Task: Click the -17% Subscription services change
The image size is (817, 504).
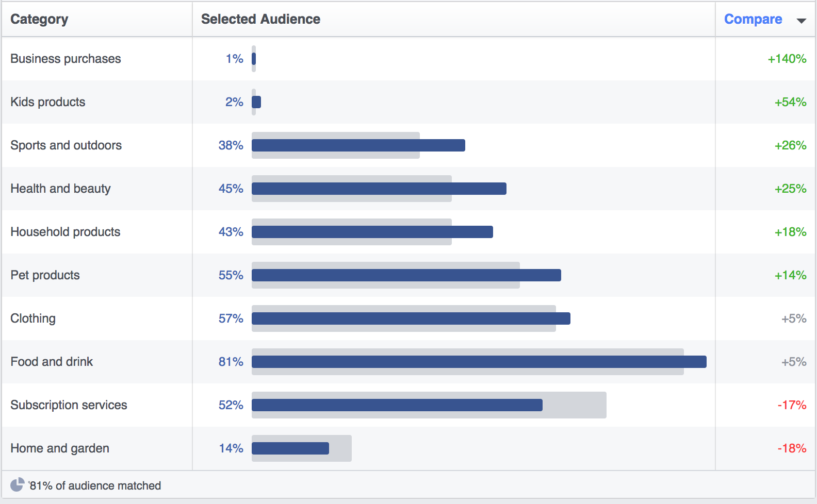Action: (x=792, y=405)
